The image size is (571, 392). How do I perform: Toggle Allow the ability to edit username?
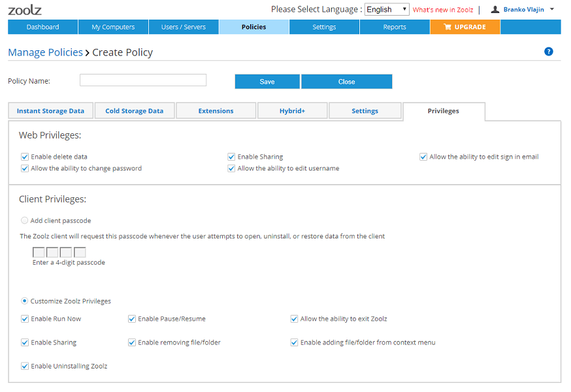pos(231,169)
